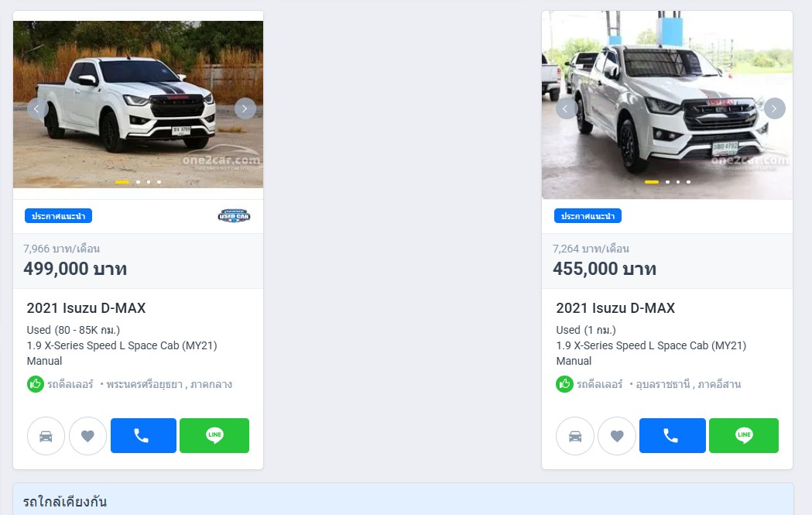
Task: Select second carousel dot on left car photo
Action: [x=139, y=182]
